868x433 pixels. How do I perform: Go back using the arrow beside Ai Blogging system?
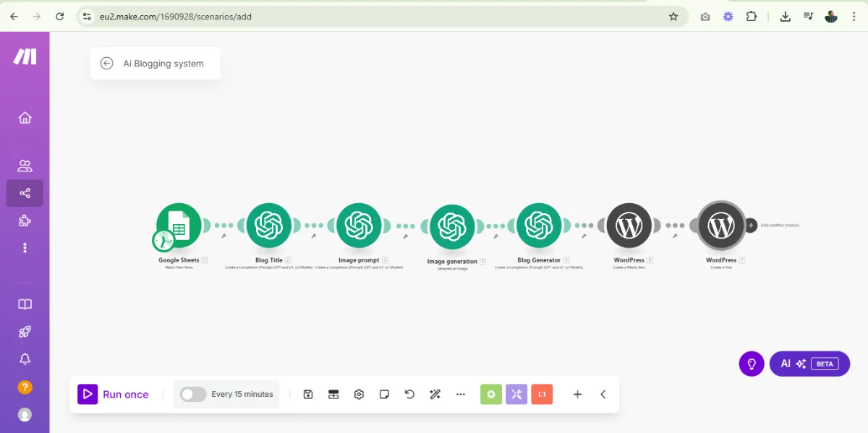(107, 63)
